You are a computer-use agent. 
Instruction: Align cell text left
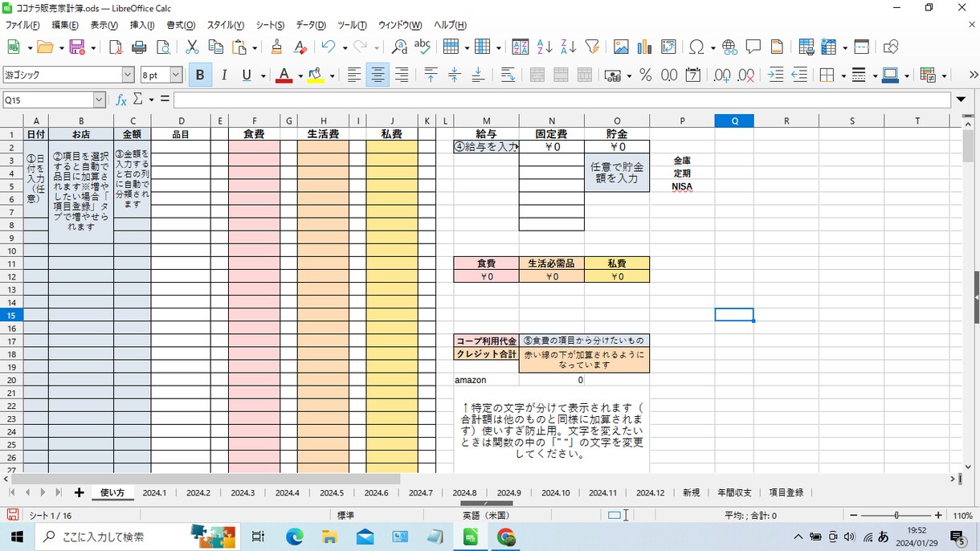354,76
